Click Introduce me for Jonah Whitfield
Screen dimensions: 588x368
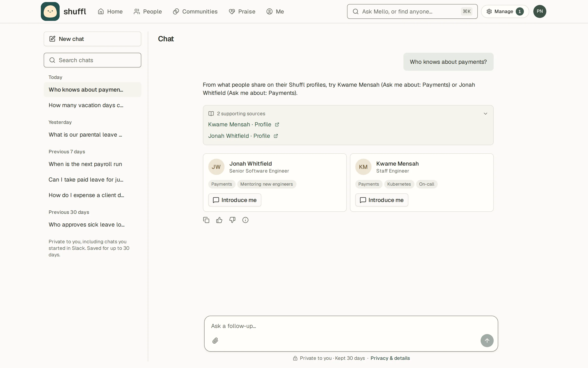tap(234, 200)
